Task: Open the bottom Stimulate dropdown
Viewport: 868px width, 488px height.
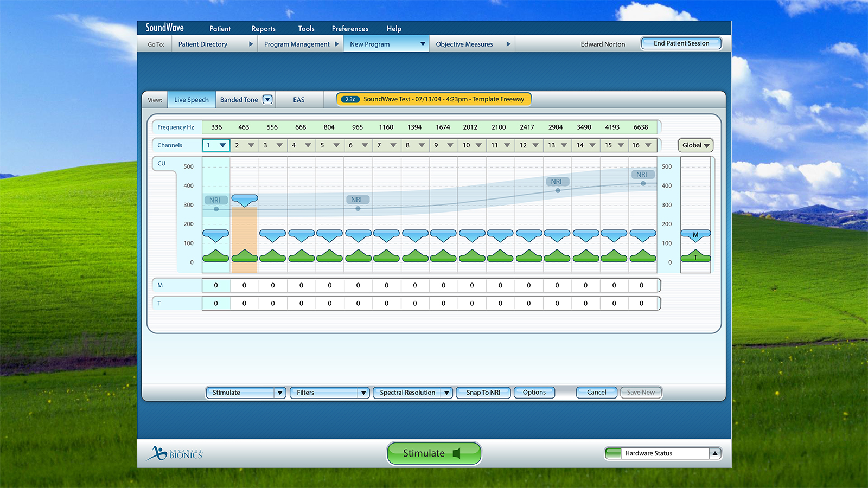Action: (246, 393)
